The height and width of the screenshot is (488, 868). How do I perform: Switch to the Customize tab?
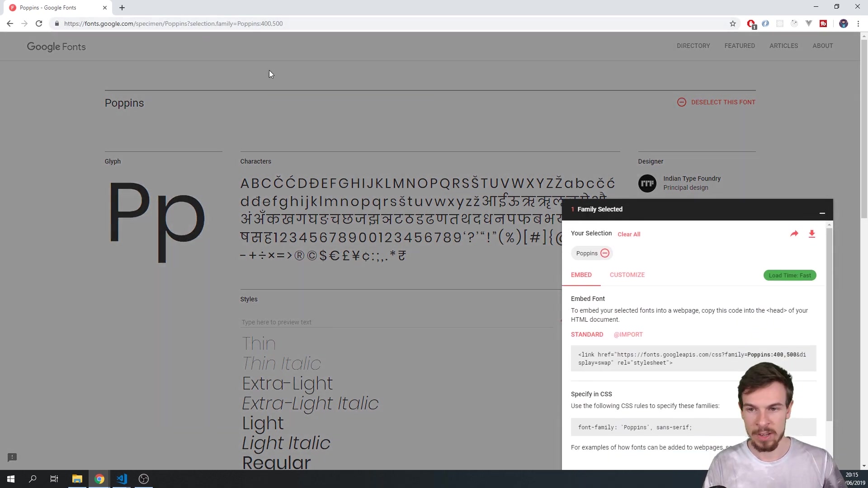click(x=627, y=275)
